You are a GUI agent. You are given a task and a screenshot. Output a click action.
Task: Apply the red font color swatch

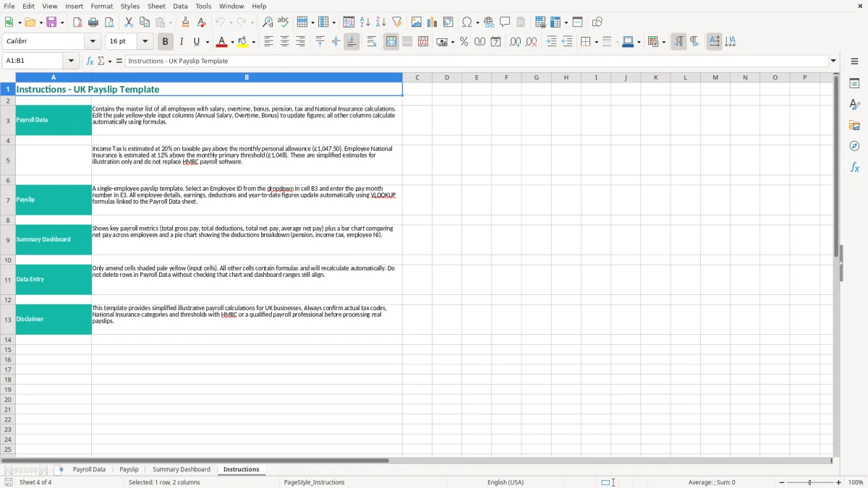221,42
